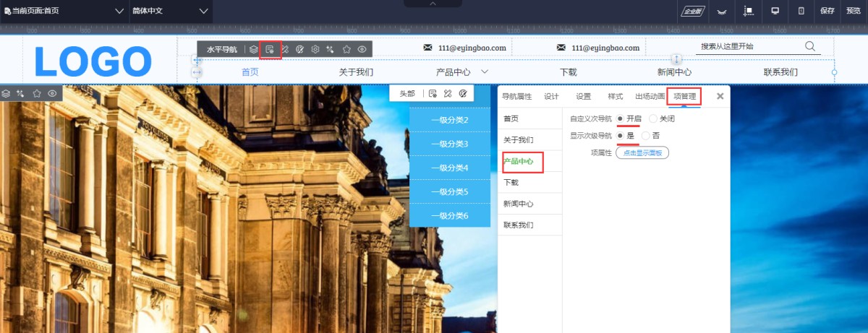The width and height of the screenshot is (868, 333).
Task: Click the move cross handle near 首页
Action: pos(197,61)
